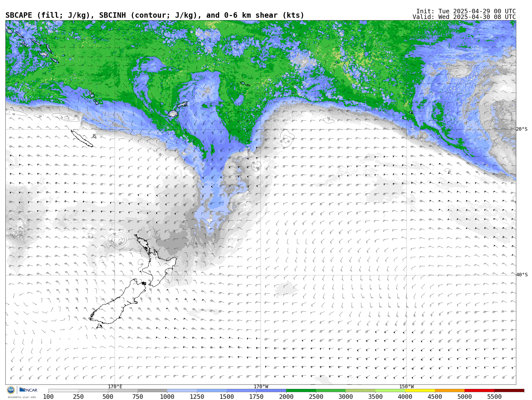Click the 100 J/kg SBCINH contour label northwest of New Zealand

pyautogui.click(x=120, y=243)
